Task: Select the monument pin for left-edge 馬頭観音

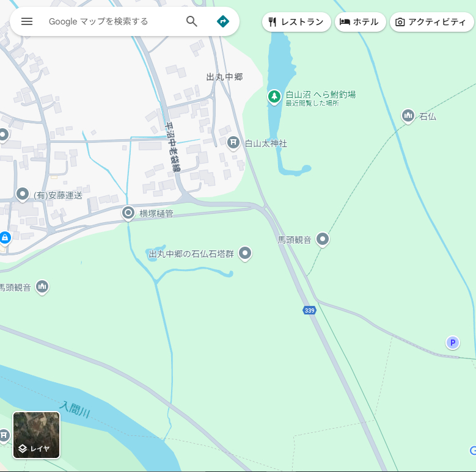Action: (42, 287)
